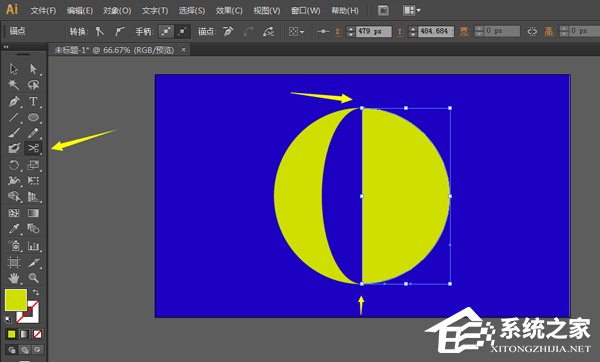Select the Shape Builder tool
The image size is (600, 362).
click(x=14, y=197)
